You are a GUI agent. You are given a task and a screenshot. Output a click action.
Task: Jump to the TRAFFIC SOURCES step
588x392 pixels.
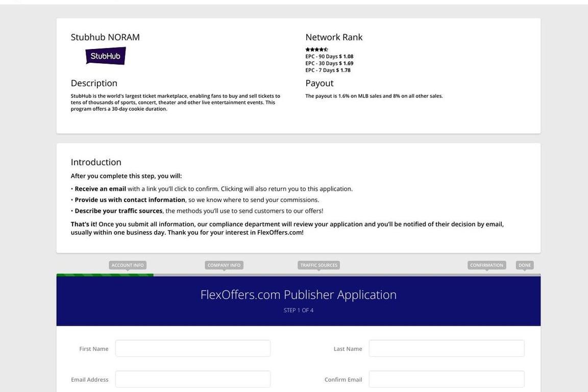pos(317,264)
